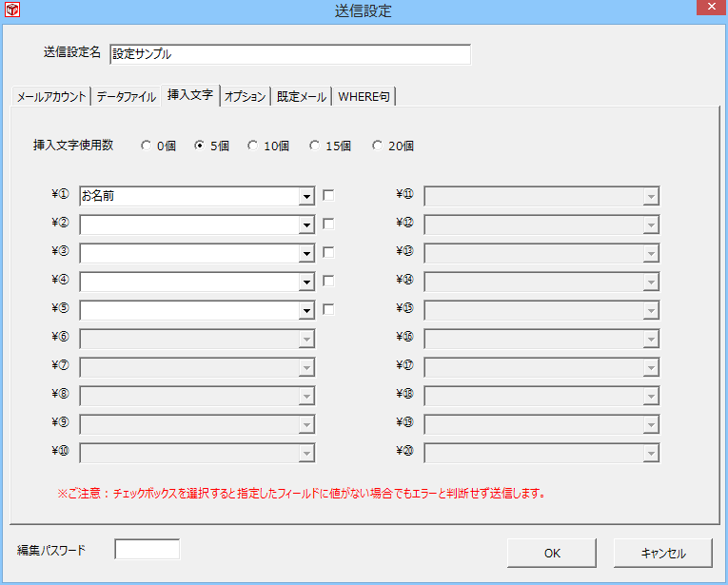Open the ¥④ dropdown arrow
Viewport: 728px width, 585px height.
point(306,283)
